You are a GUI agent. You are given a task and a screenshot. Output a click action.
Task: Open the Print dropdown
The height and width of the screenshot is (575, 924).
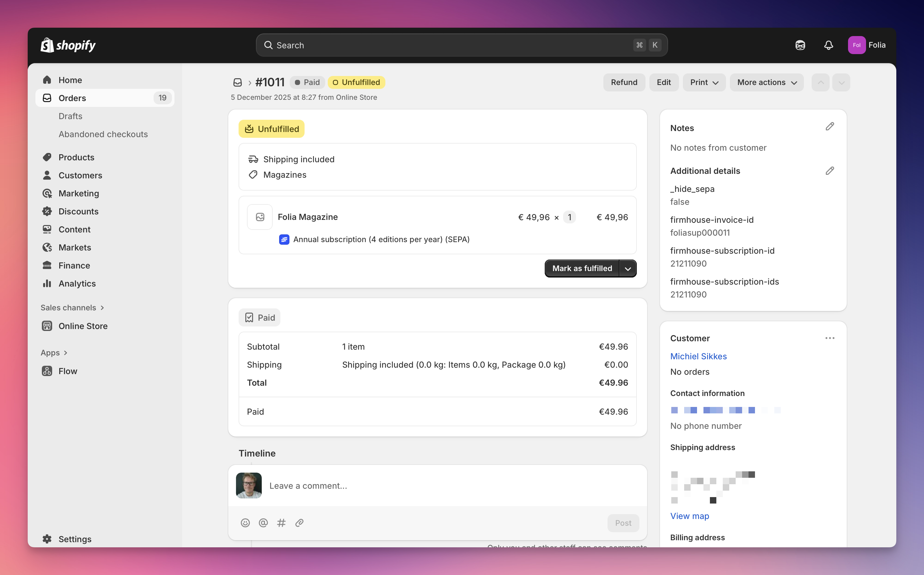(704, 82)
